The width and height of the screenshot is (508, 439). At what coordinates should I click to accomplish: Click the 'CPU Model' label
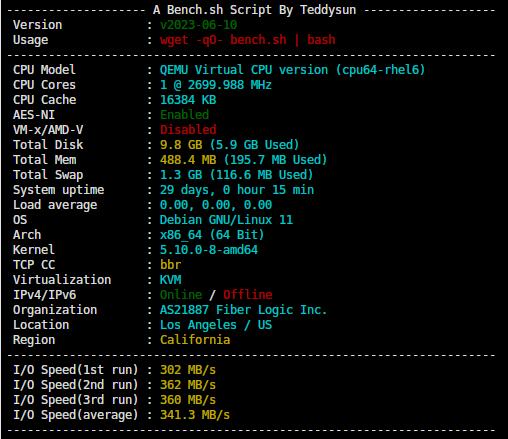pyautogui.click(x=44, y=70)
